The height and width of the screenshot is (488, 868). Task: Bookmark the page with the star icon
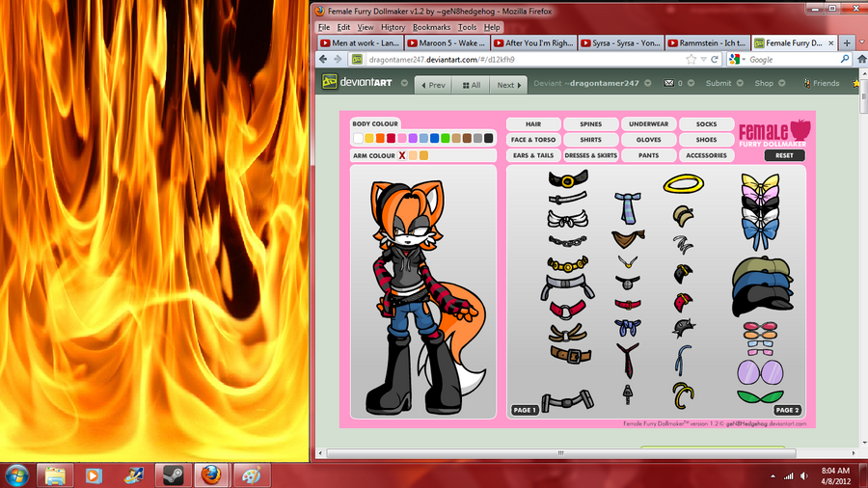pyautogui.click(x=691, y=59)
